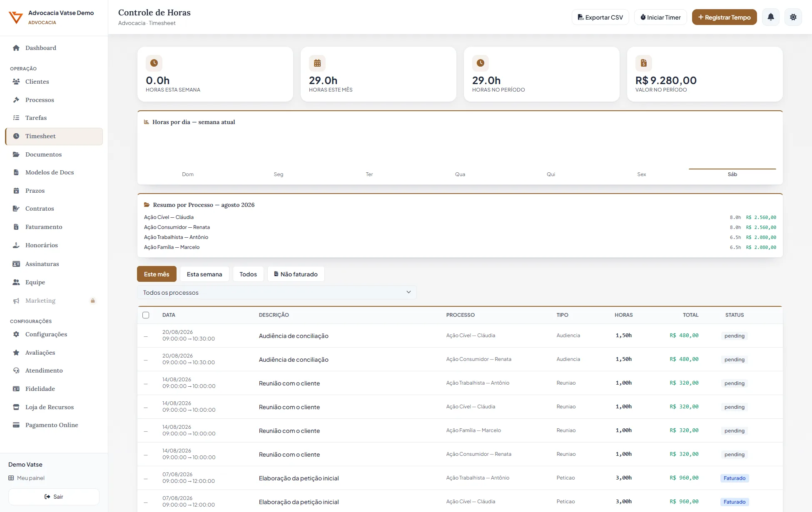
Task: Click pending badge on Ação Família — Marcelo row
Action: tap(735, 431)
